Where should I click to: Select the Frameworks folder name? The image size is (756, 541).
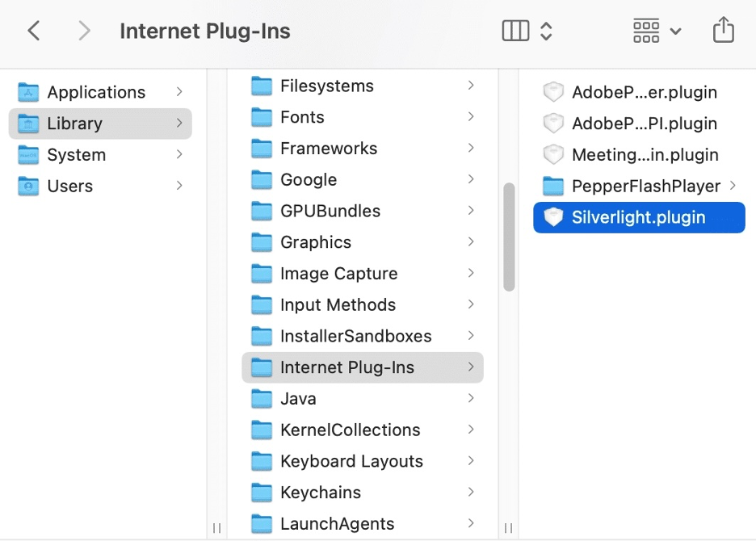point(329,149)
